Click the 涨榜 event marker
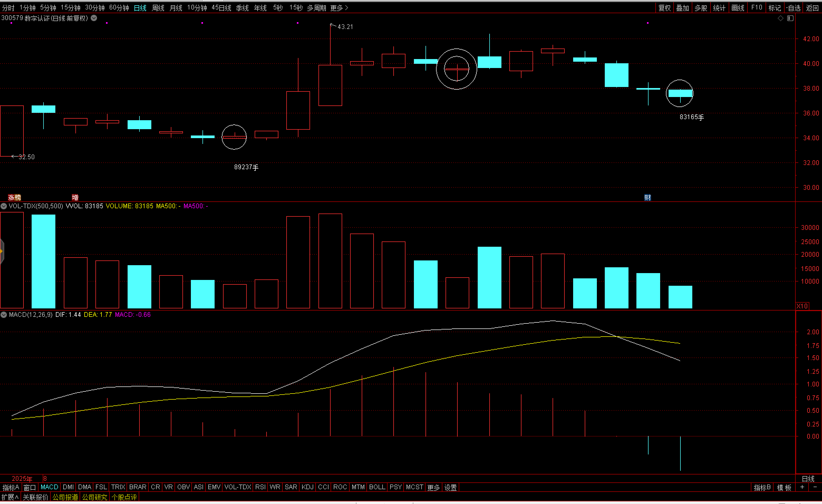The width and height of the screenshot is (822, 504). (14, 197)
